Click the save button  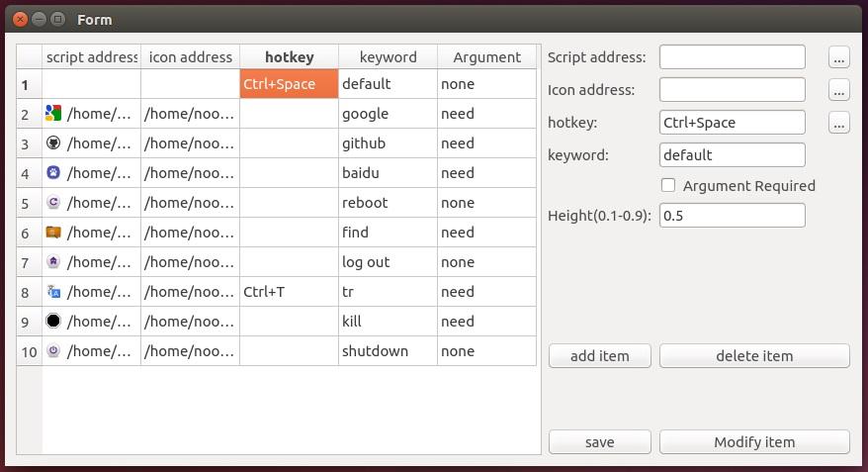[599, 442]
